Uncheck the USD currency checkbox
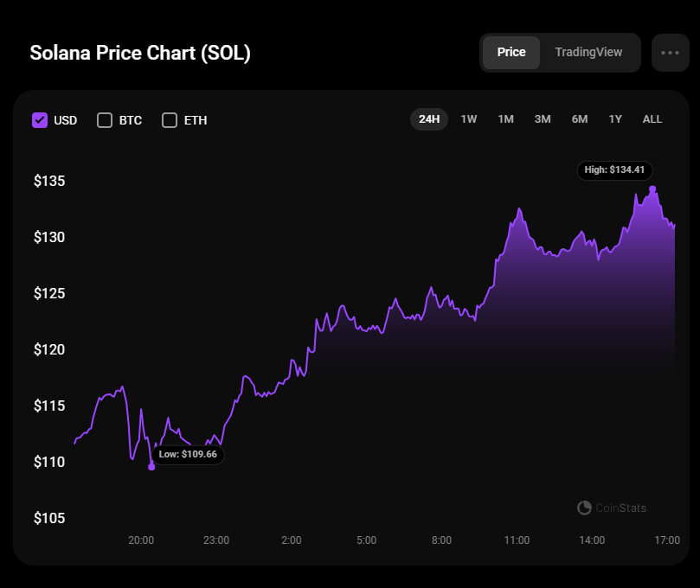The image size is (700, 588). tap(40, 120)
